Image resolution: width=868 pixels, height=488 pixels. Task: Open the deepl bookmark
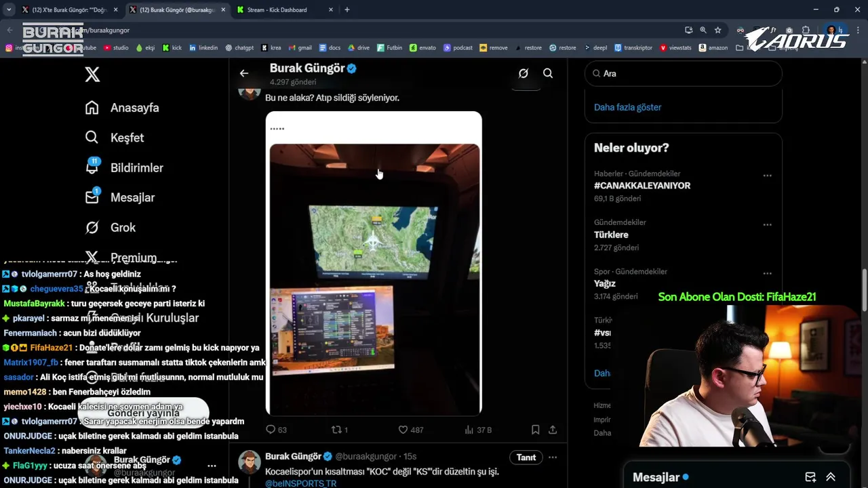pyautogui.click(x=595, y=48)
